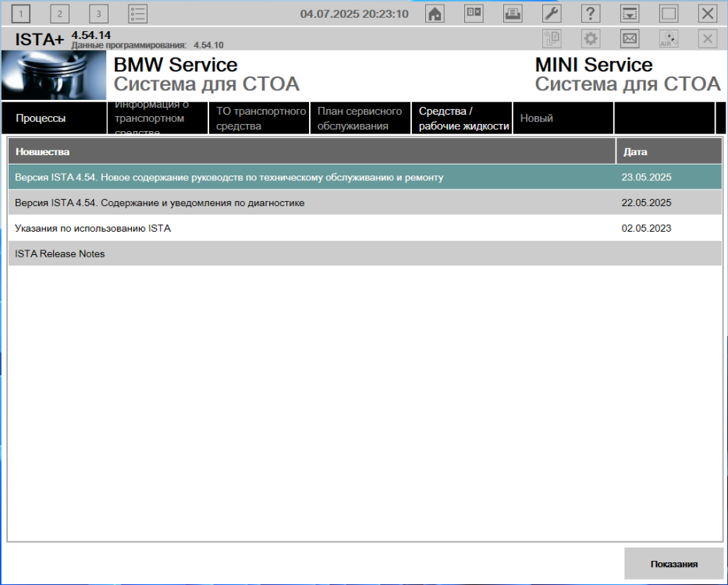Click the MINI Service heading
This screenshot has height=585, width=728.
(x=594, y=65)
